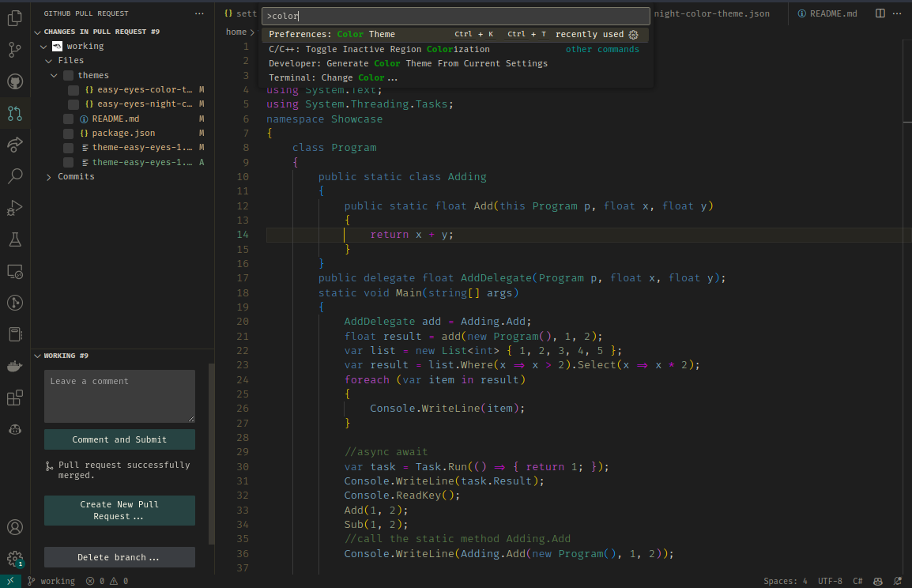Mark package.json as viewed
Viewport: 912px width, 588px height.
(69, 134)
